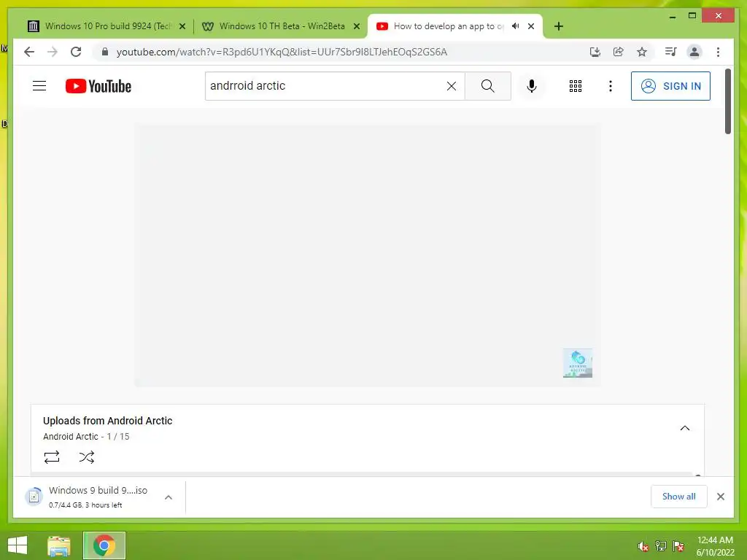Click the Android Arctic channel watermark
This screenshot has width=747, height=560.
click(578, 363)
